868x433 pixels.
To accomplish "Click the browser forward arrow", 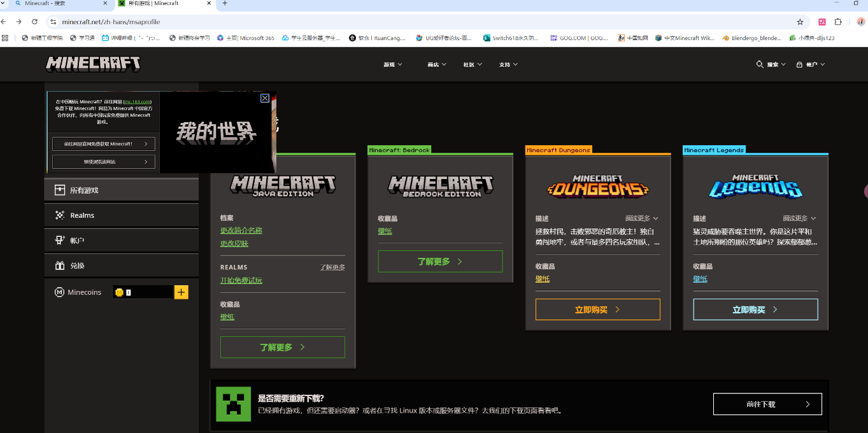I will pyautogui.click(x=19, y=22).
